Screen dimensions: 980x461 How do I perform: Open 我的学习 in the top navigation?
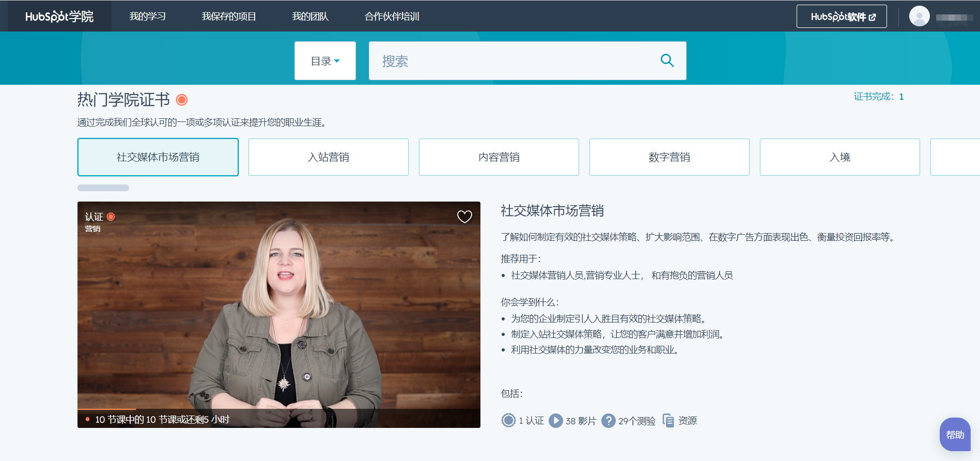pos(147,17)
